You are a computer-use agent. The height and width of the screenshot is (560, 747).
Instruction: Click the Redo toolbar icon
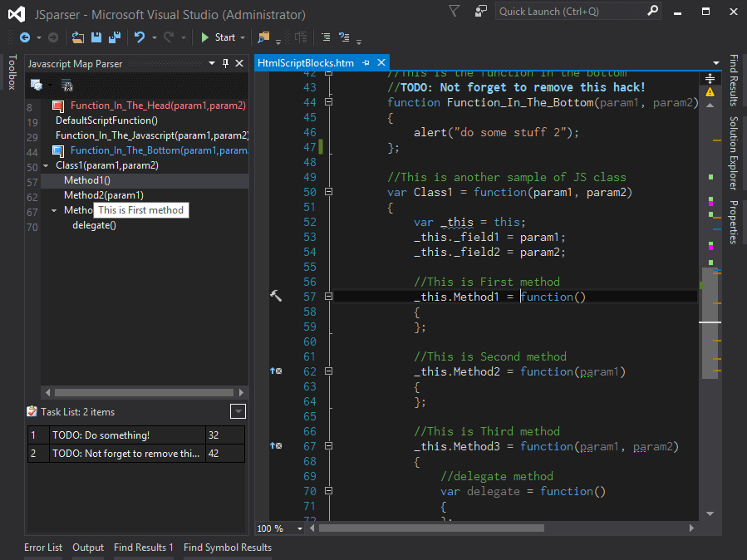point(169,37)
